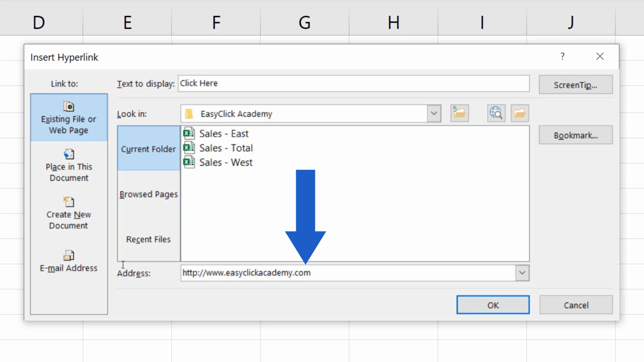Open the ScreenTip dialog

[x=575, y=85]
